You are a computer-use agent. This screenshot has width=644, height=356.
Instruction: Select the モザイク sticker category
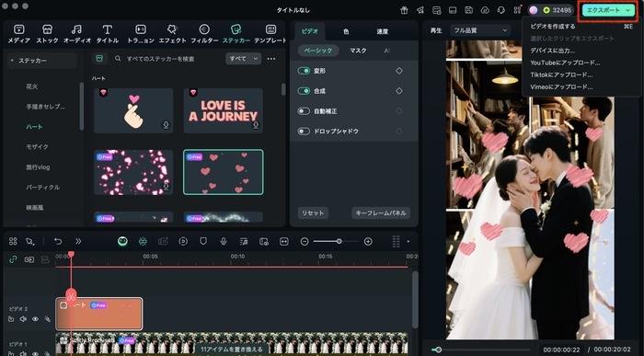click(x=37, y=147)
